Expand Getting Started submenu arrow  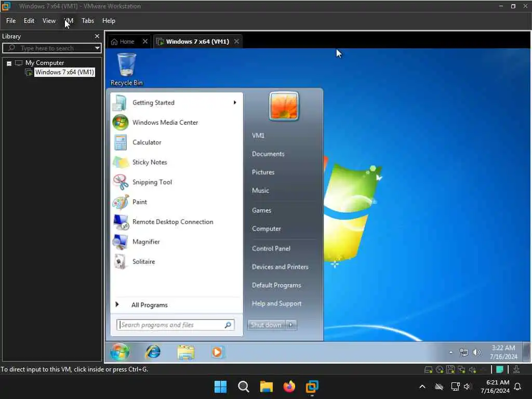(235, 102)
